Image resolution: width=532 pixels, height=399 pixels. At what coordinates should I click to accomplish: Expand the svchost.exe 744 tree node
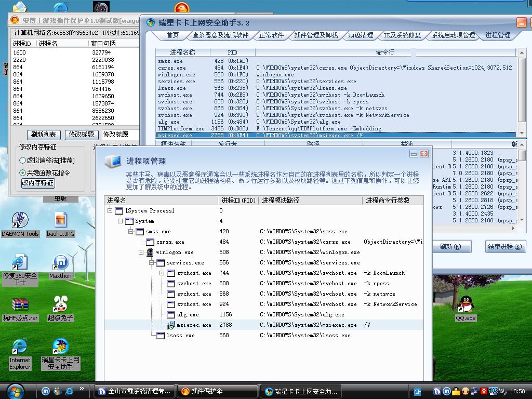coord(162,273)
